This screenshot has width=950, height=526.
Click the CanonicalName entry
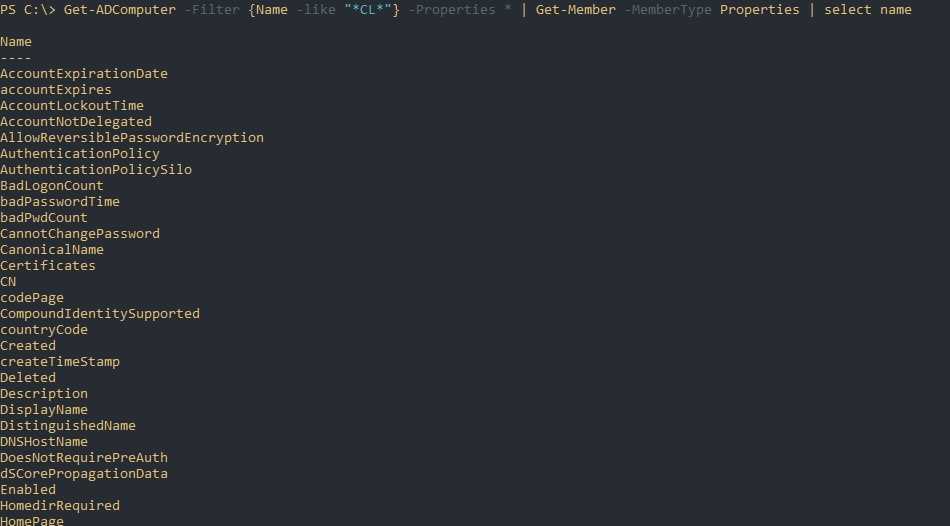click(52, 250)
